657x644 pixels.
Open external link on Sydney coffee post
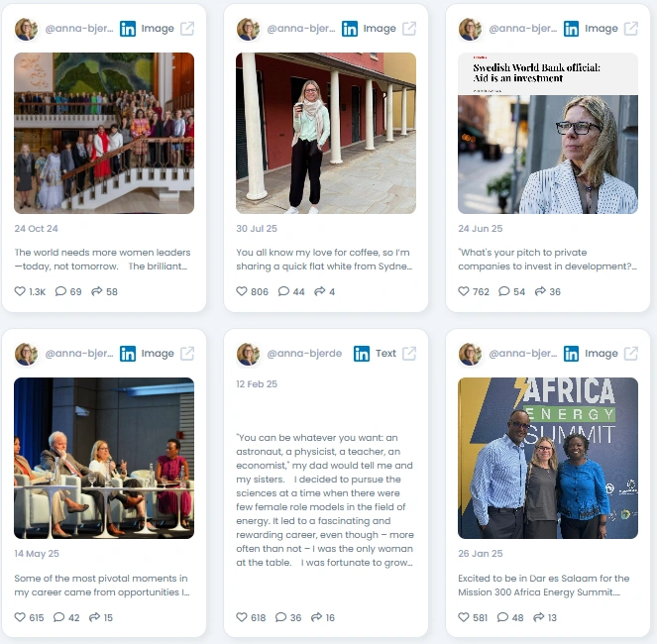click(x=409, y=29)
